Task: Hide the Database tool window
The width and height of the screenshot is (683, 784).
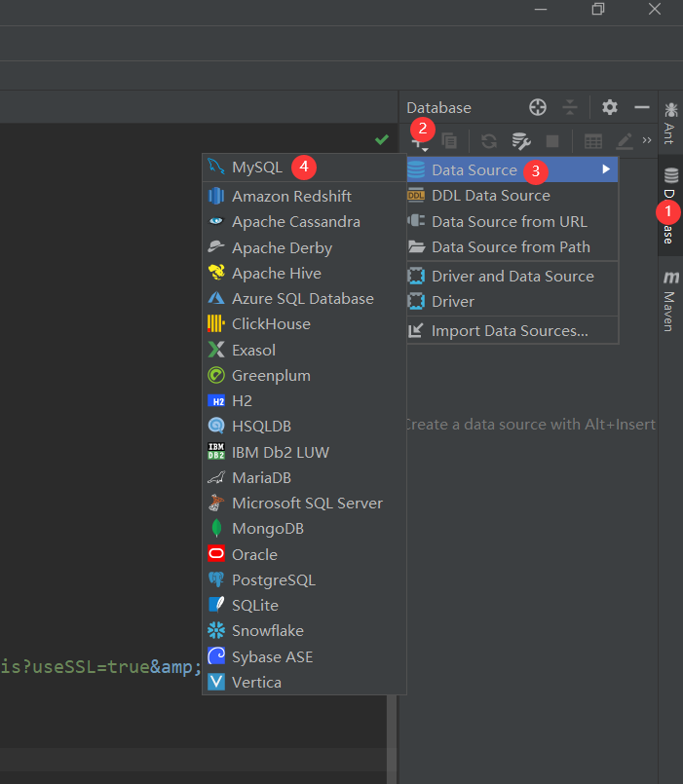Action: tap(642, 107)
